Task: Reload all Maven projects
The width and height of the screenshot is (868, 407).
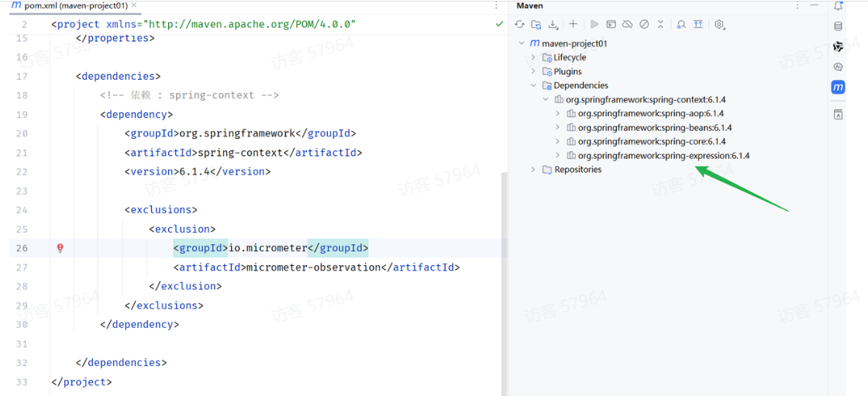Action: (x=519, y=24)
